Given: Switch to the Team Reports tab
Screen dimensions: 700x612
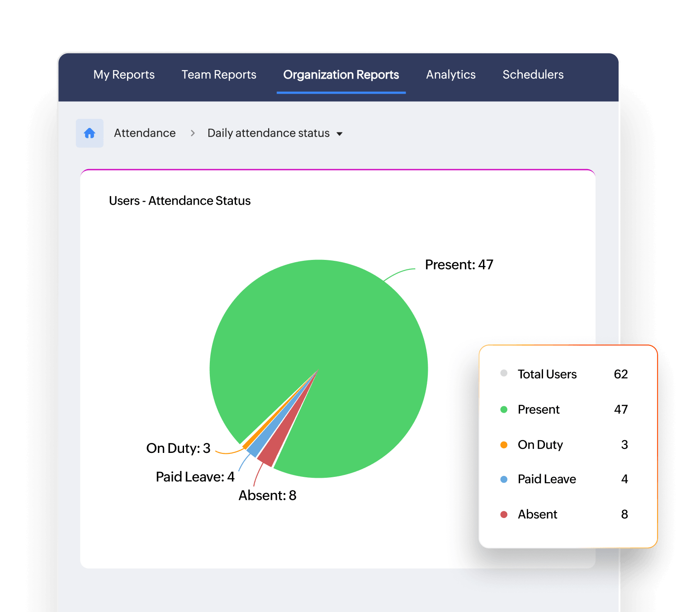Looking at the screenshot, I should pos(219,75).
